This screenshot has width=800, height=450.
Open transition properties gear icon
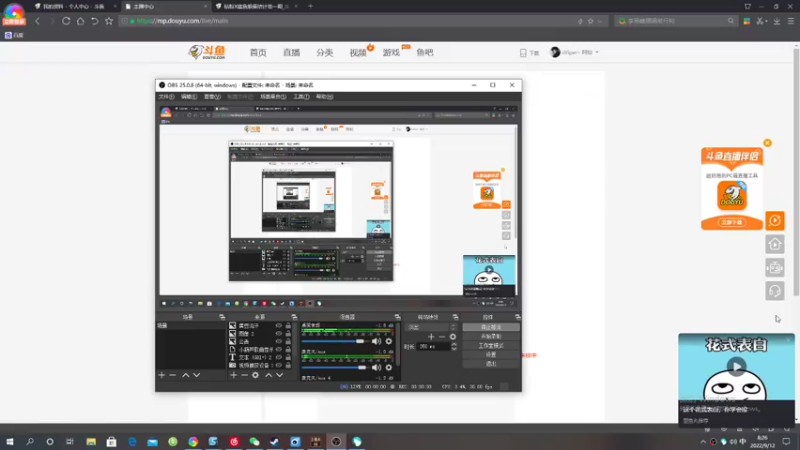tap(453, 337)
